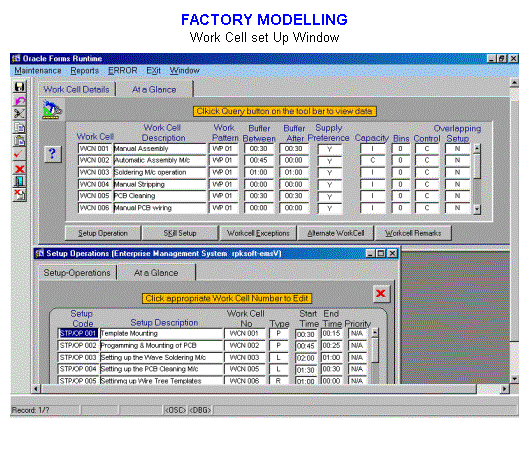Click the delete record icon with red X and disk
This screenshot has height=449, width=530.
click(x=20, y=195)
